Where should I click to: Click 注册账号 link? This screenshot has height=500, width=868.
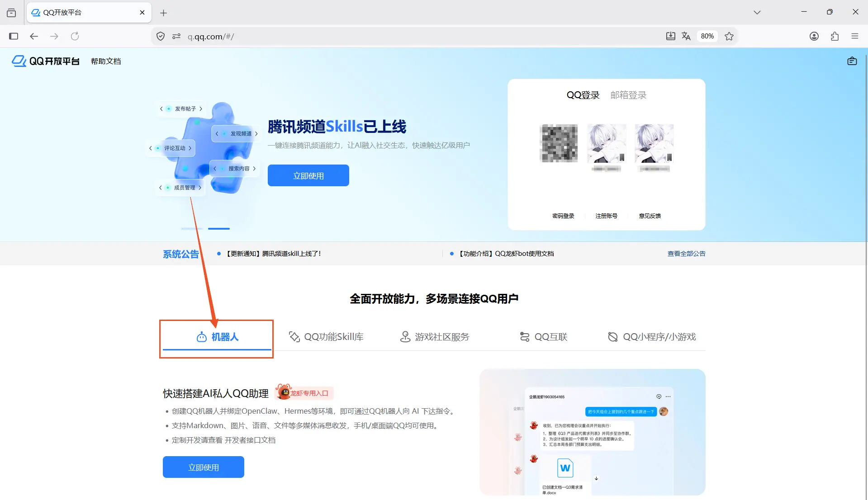click(x=607, y=216)
